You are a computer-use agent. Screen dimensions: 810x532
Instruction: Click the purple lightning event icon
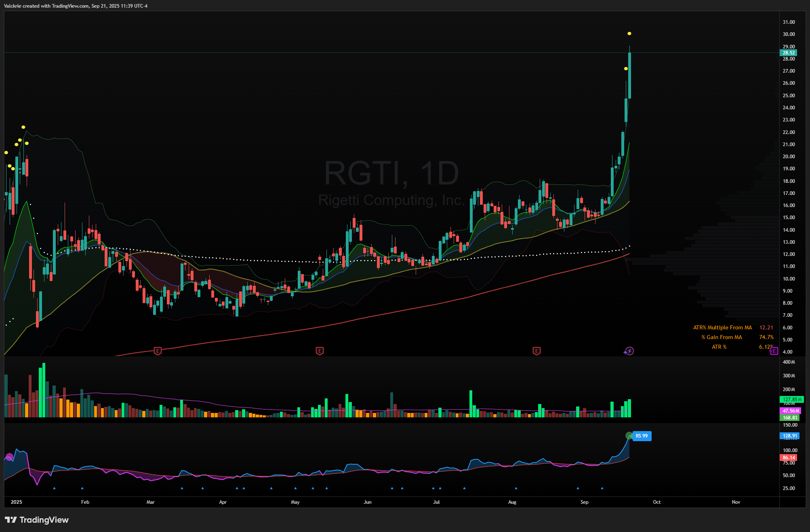(629, 351)
